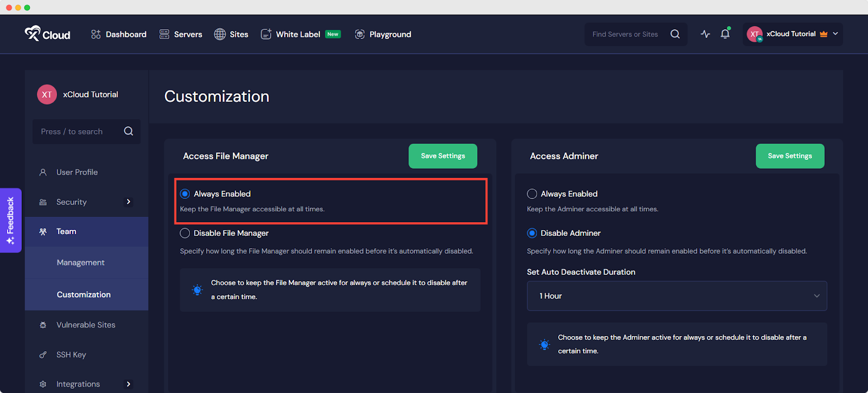
Task: Open White Label section
Action: [x=298, y=34]
